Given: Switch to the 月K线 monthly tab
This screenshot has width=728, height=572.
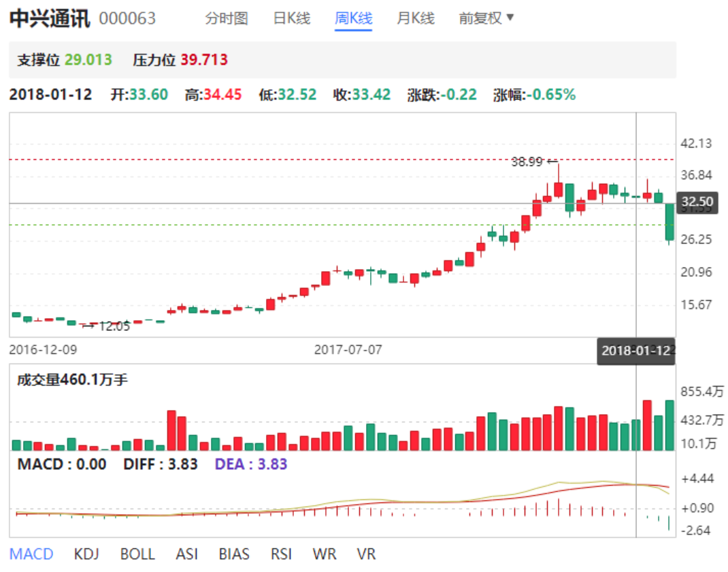Looking at the screenshot, I should [x=415, y=18].
